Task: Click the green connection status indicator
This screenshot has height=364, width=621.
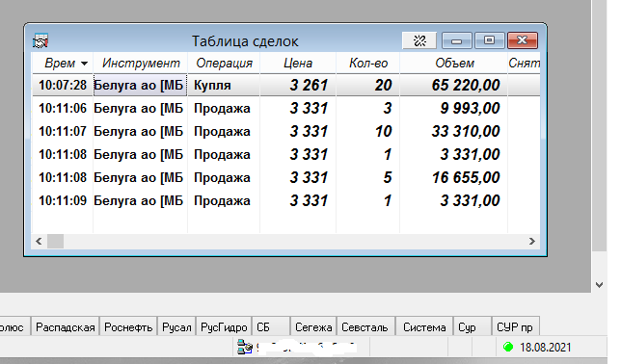Action: [x=508, y=347]
